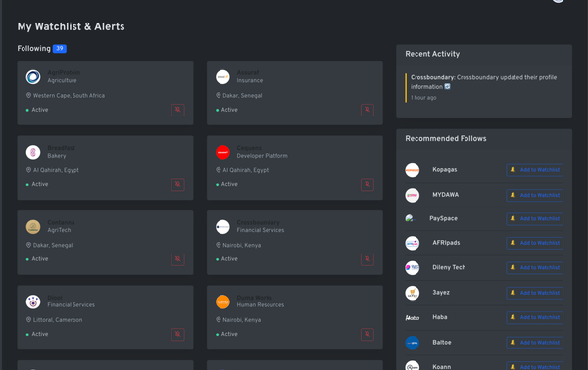
Task: Click the 'Human Resources' category text
Action: click(x=261, y=305)
